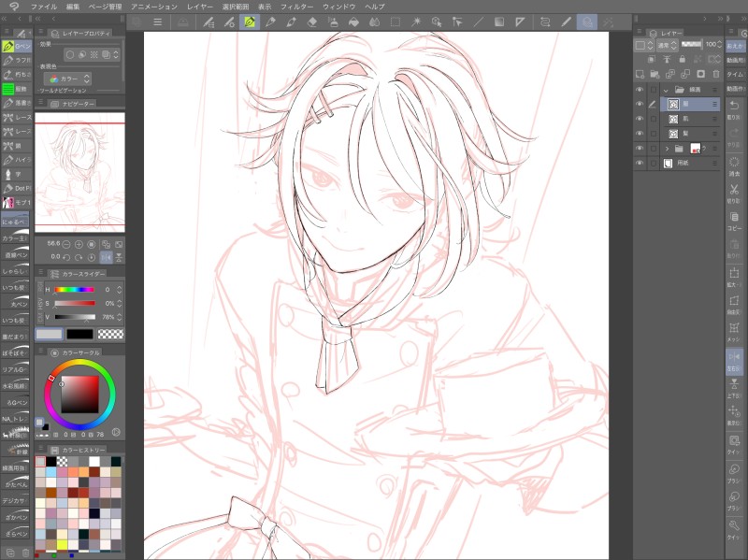Hide the 線画 folder with eye icon
The height and width of the screenshot is (560, 748).
coord(640,90)
